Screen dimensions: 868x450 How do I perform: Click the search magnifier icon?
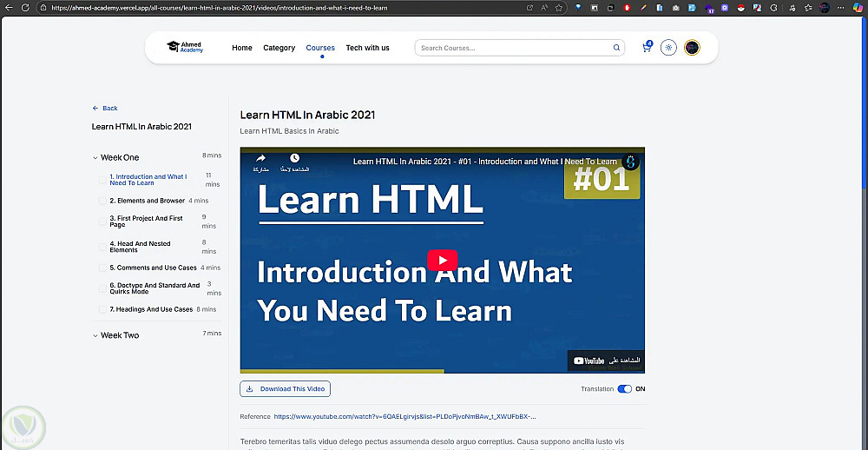tap(616, 48)
